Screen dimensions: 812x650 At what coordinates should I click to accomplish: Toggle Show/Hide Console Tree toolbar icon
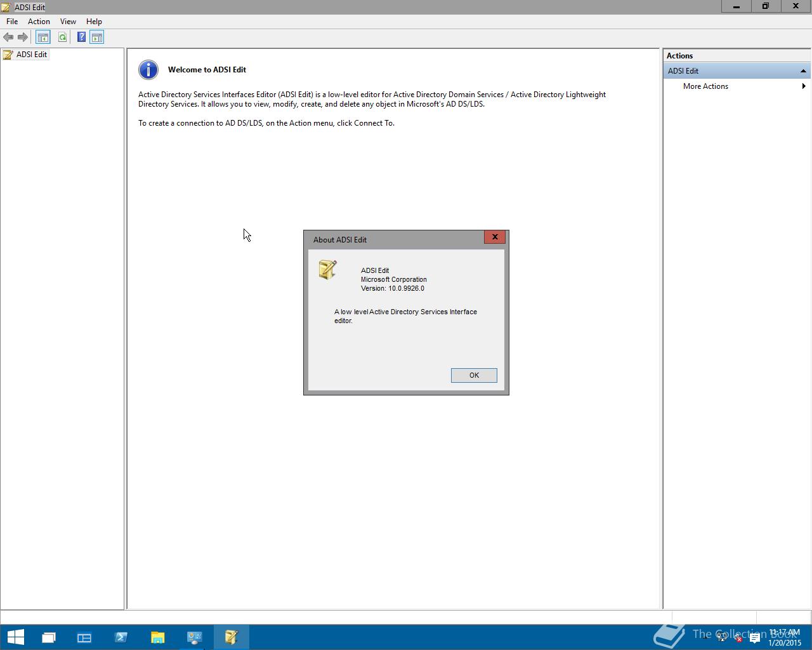point(43,37)
